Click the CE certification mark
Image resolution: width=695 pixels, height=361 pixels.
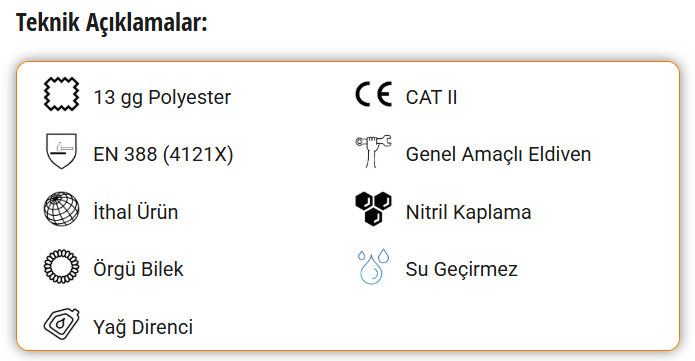(374, 94)
